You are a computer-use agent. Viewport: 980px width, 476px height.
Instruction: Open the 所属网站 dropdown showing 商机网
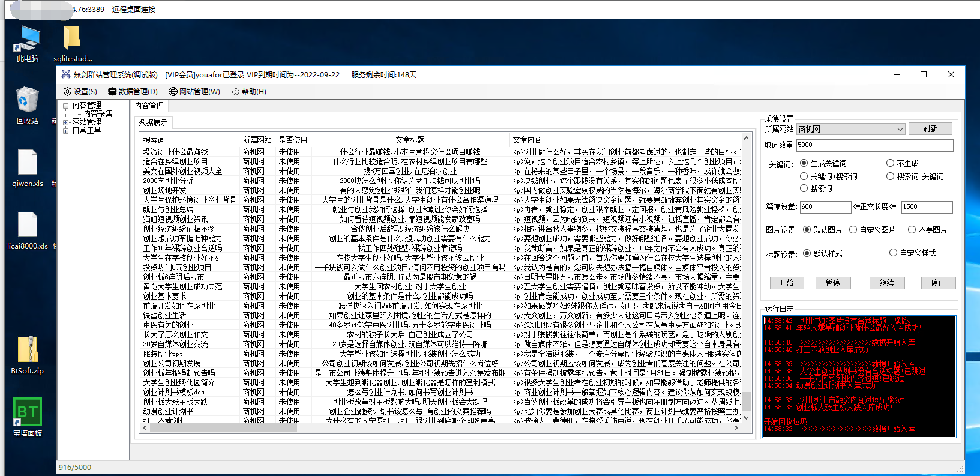coord(850,129)
